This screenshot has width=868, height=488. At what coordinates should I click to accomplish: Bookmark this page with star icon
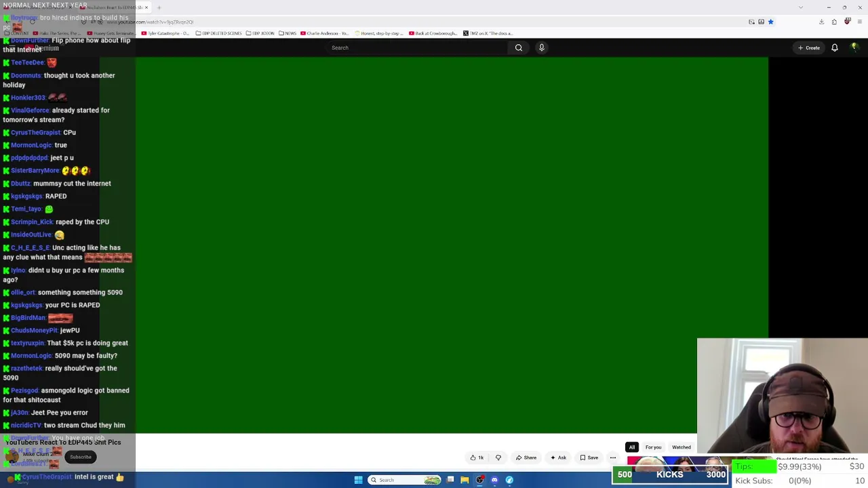(770, 22)
